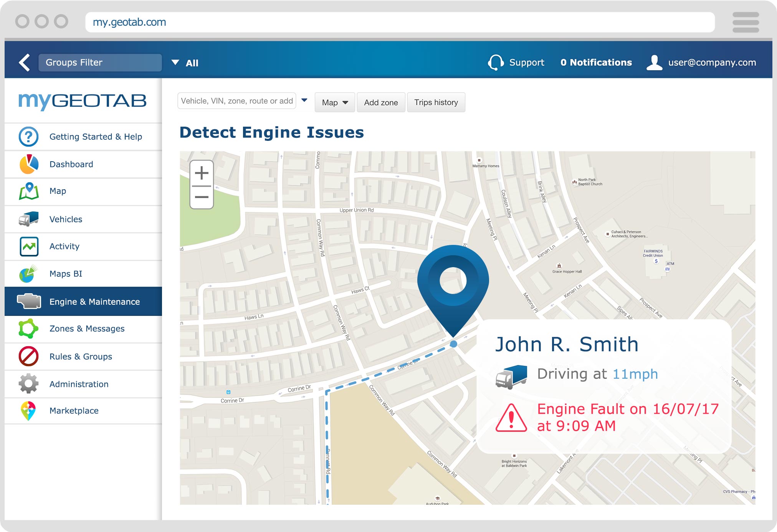Click the truck icon in vehicle popup

click(511, 377)
